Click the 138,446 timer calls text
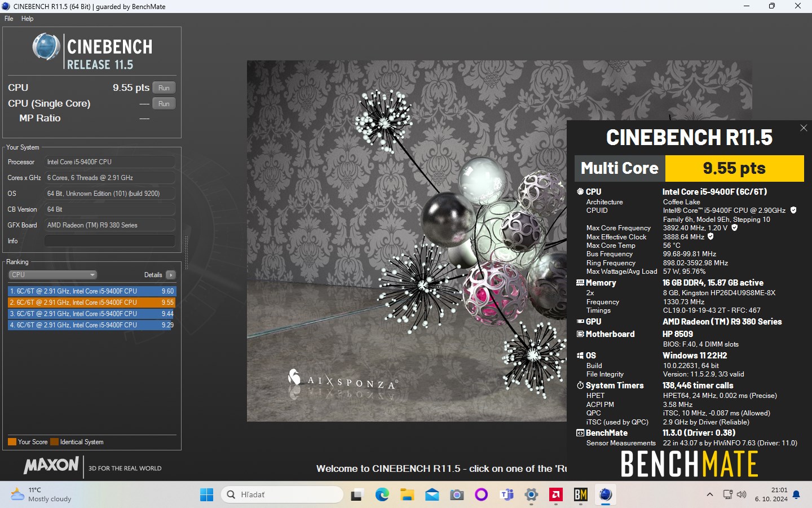The height and width of the screenshot is (508, 812). tap(698, 386)
